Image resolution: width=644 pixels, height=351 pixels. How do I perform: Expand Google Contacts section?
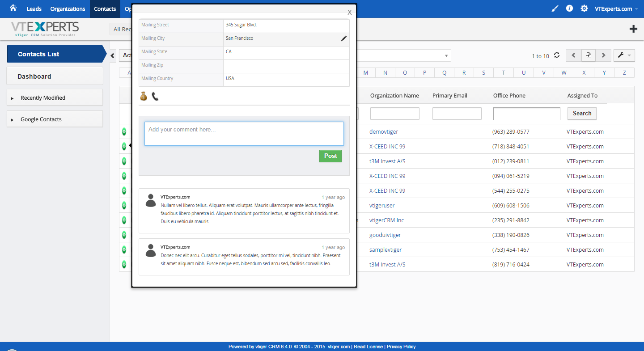55,119
